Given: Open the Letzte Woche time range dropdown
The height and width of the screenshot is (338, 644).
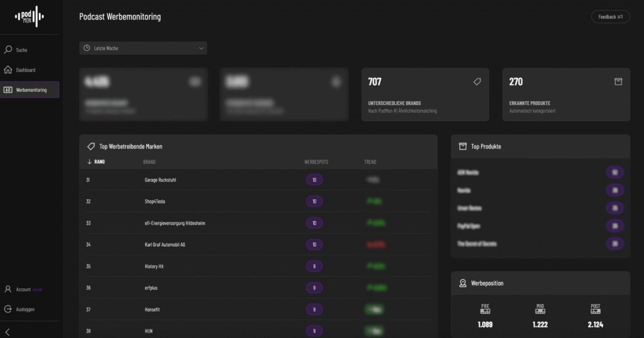Looking at the screenshot, I should (143, 48).
